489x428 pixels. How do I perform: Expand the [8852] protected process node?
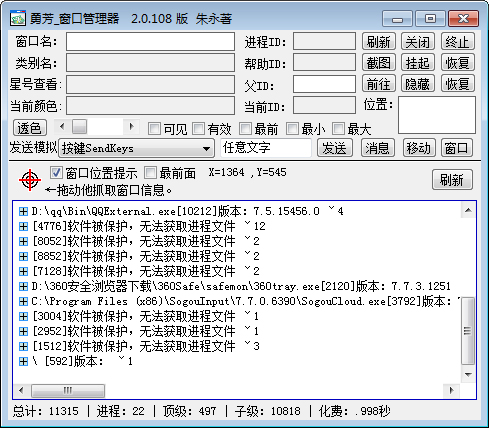tap(23, 256)
